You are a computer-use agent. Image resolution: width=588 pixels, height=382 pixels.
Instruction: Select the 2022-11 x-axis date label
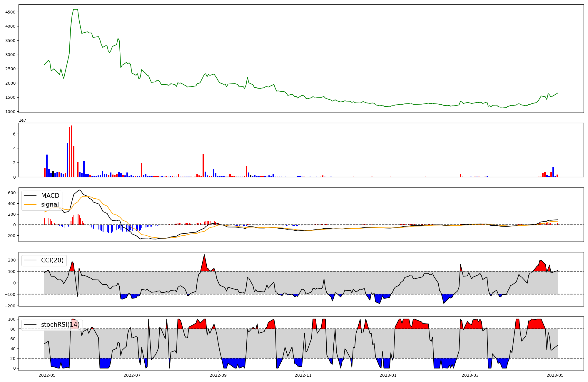click(303, 375)
